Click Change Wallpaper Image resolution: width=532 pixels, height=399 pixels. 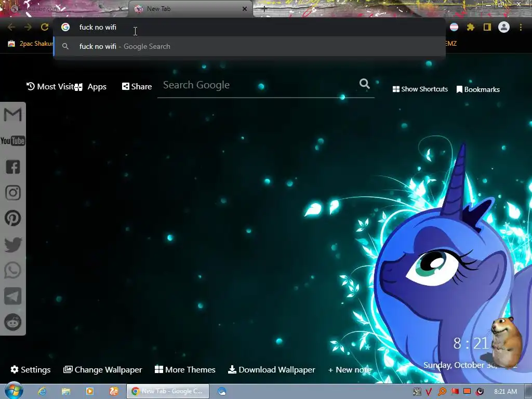[103, 369]
